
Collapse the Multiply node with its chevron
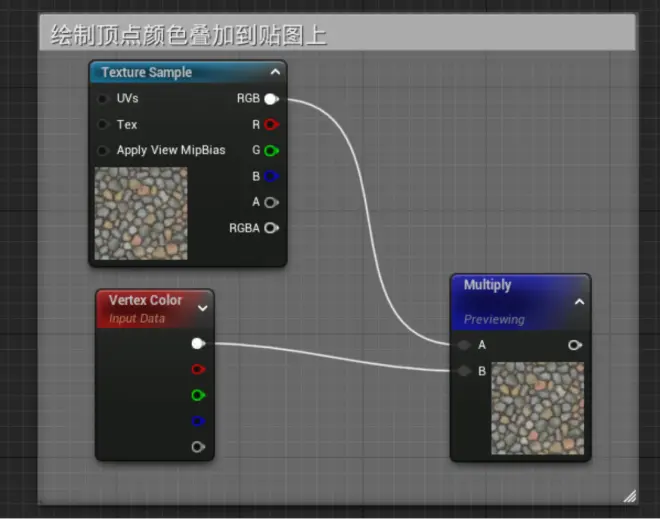point(580,302)
